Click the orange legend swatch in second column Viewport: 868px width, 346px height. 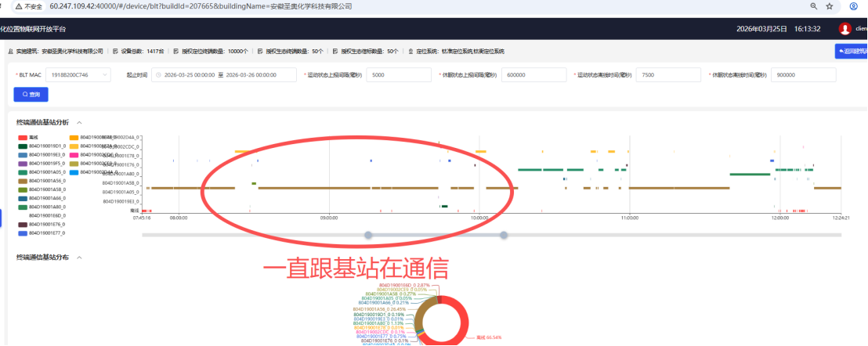tap(74, 137)
